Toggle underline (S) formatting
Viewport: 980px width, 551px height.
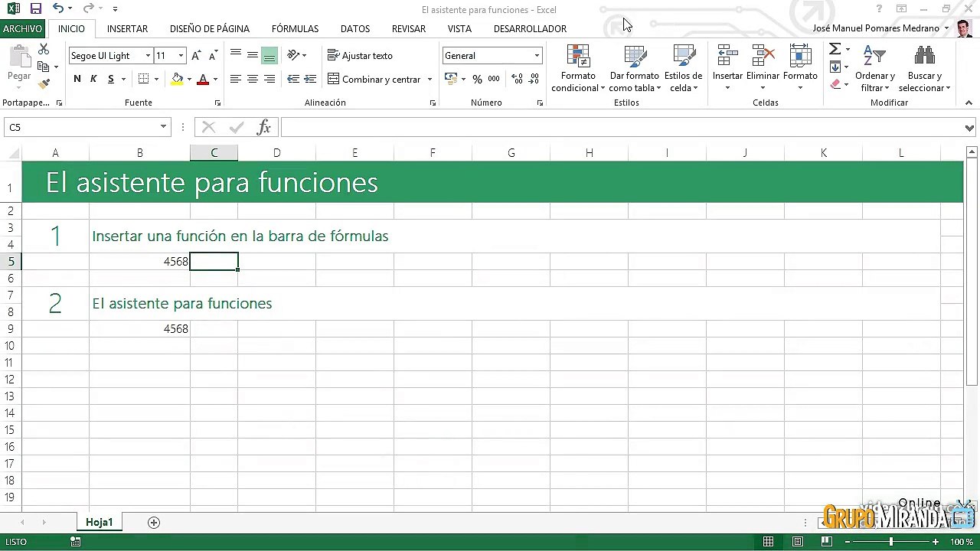[x=111, y=79]
